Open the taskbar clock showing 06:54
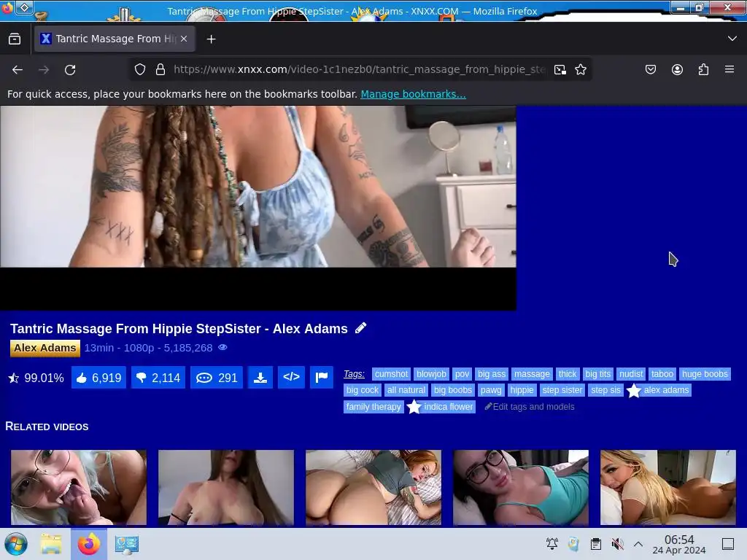747x560 pixels. [679, 544]
